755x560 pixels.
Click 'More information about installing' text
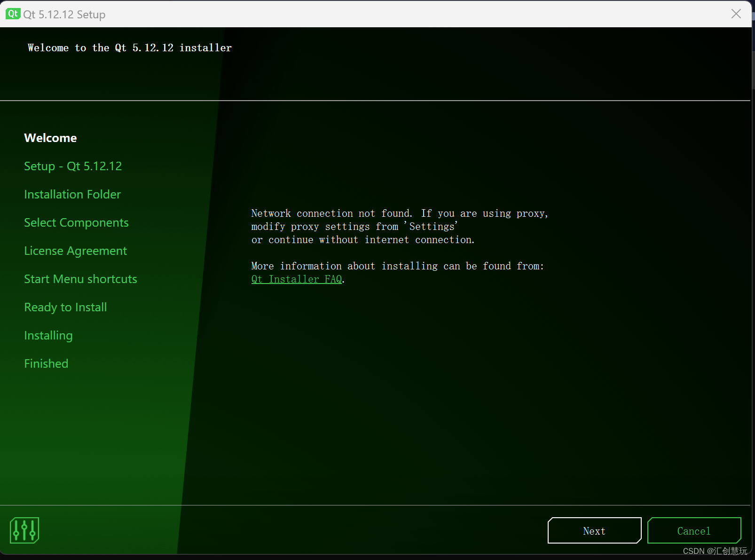397,266
